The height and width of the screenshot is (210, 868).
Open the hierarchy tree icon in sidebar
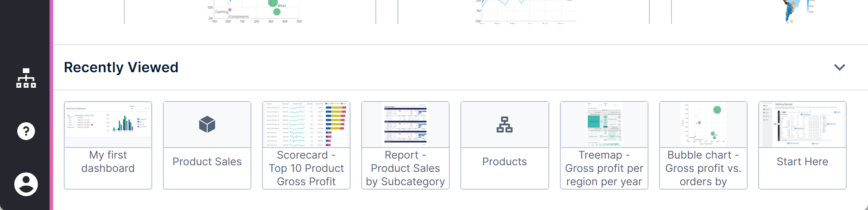[x=26, y=78]
